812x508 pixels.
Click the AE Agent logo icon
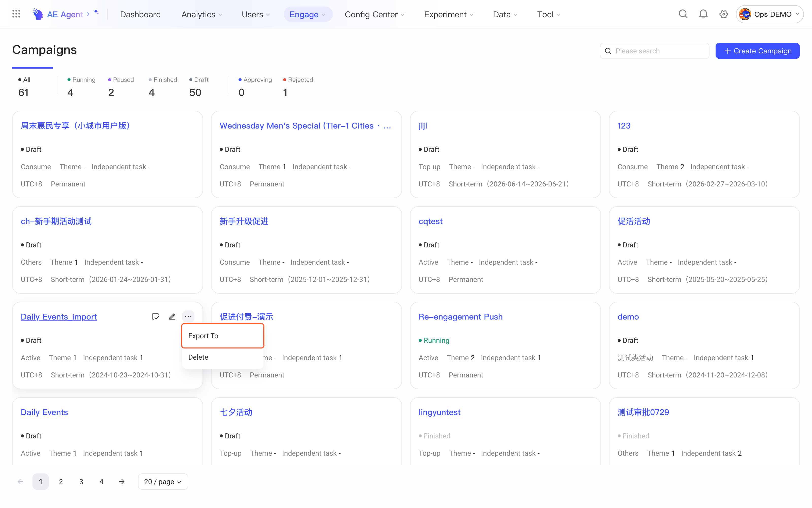tap(38, 14)
